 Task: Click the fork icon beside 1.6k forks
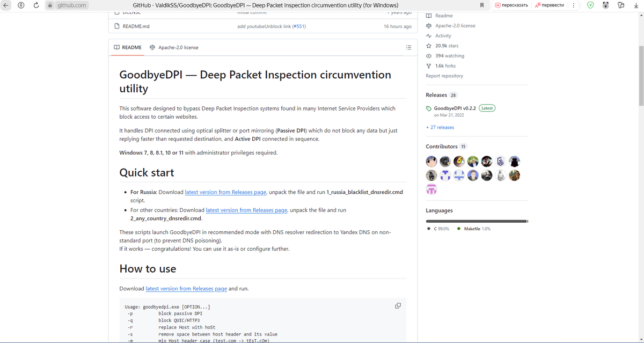429,65
